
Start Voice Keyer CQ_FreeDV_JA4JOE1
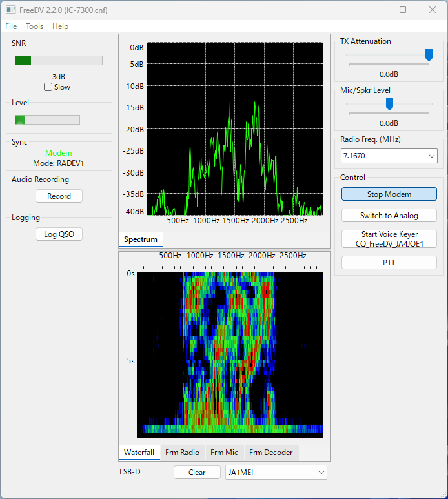[389, 239]
